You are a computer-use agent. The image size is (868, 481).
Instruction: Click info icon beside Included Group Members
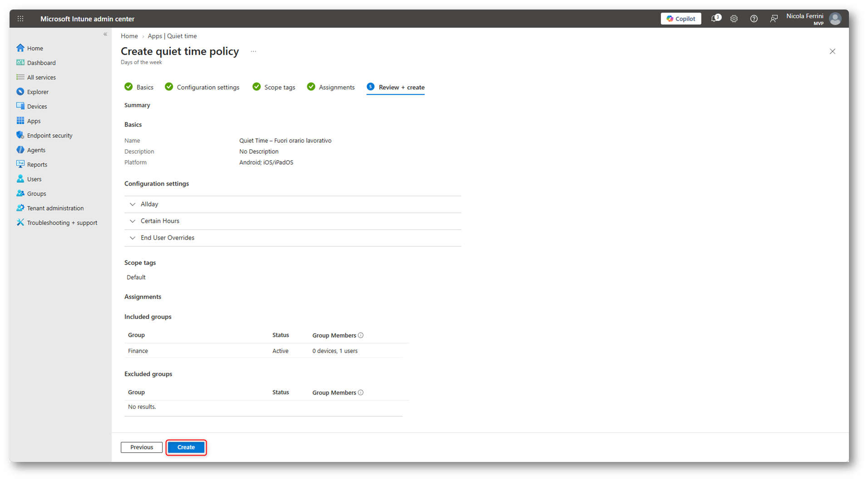pyautogui.click(x=361, y=335)
